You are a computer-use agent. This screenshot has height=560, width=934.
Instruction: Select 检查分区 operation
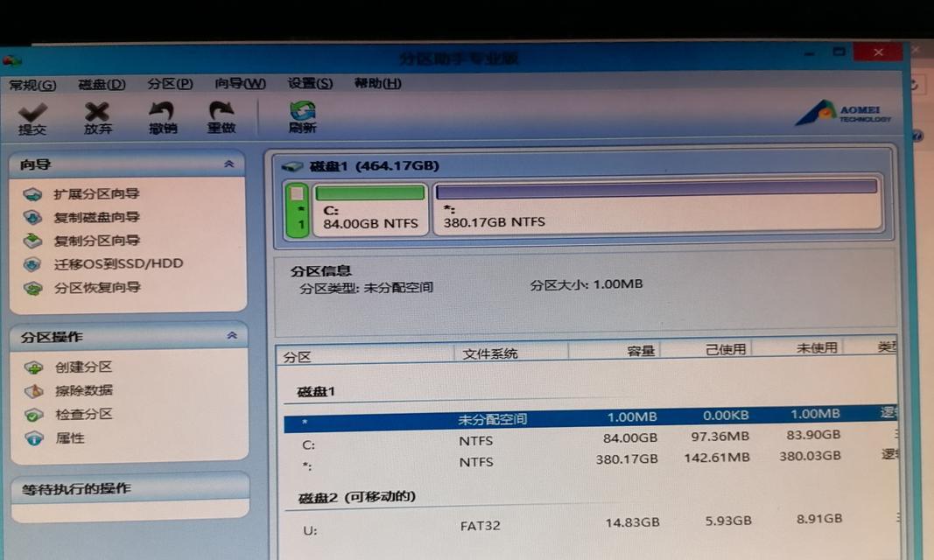83,414
